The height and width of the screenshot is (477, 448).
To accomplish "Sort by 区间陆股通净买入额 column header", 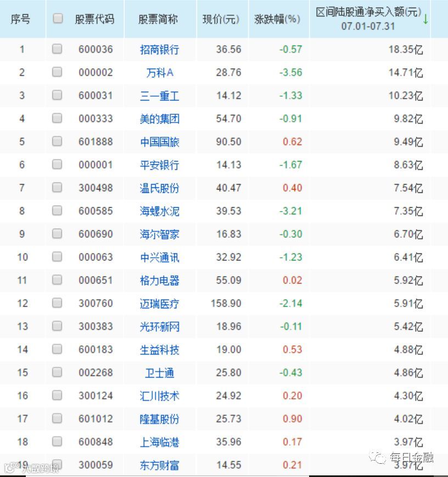I will 368,19.
